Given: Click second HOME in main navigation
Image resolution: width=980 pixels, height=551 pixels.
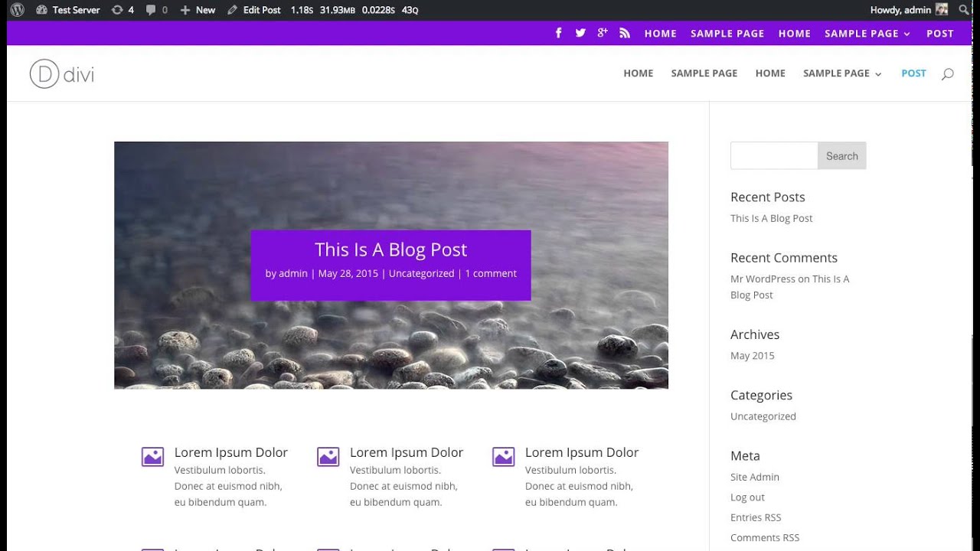Looking at the screenshot, I should (x=770, y=73).
